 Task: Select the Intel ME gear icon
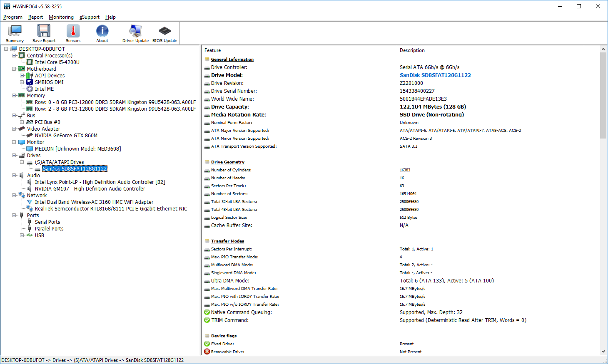[30, 89]
